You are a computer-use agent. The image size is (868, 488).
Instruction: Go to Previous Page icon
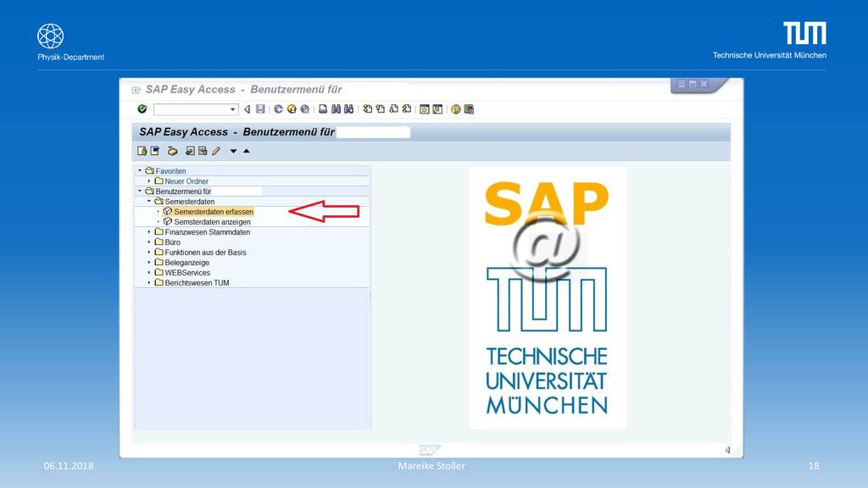(381, 109)
